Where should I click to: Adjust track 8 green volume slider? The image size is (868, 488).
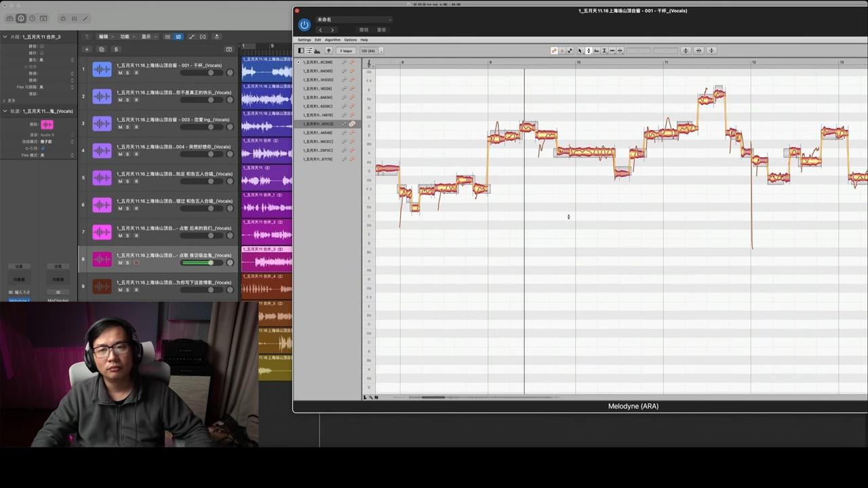[197, 262]
